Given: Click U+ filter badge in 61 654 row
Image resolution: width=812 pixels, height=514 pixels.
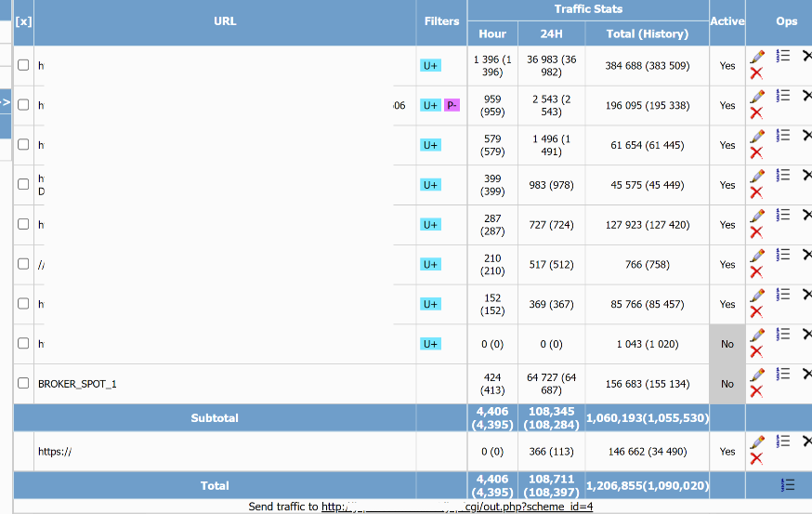Looking at the screenshot, I should 430,145.
